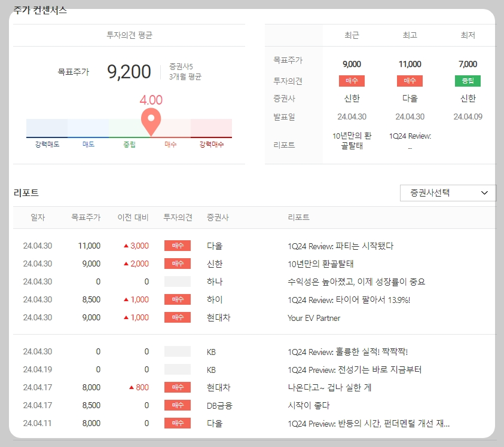Click the ▲800 change value
This screenshot has height=447, width=504.
[139, 387]
